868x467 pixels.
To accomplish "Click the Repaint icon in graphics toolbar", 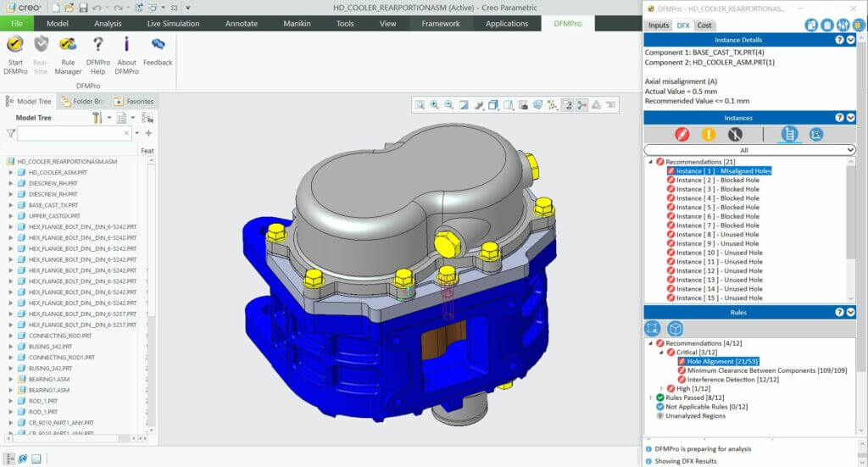I will coord(464,104).
